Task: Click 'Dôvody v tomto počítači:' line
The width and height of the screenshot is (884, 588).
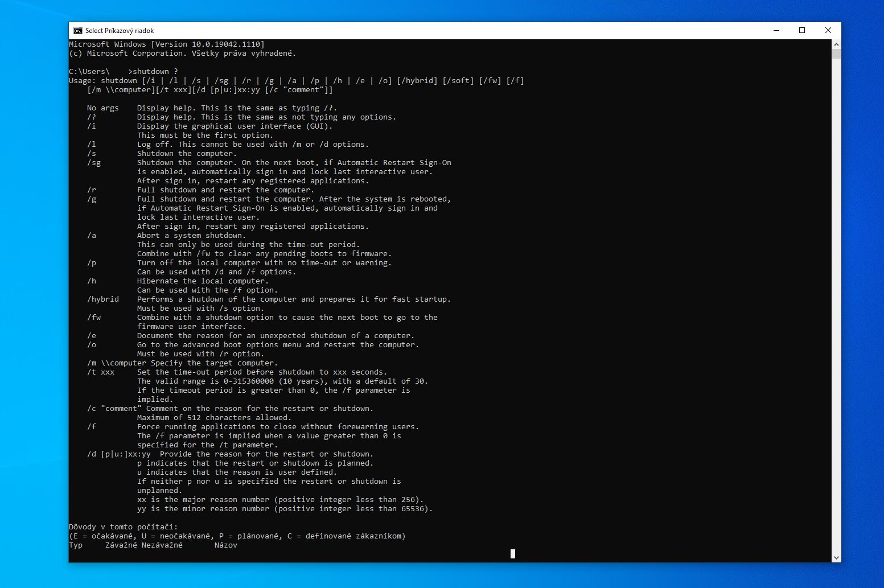Action: [124, 527]
